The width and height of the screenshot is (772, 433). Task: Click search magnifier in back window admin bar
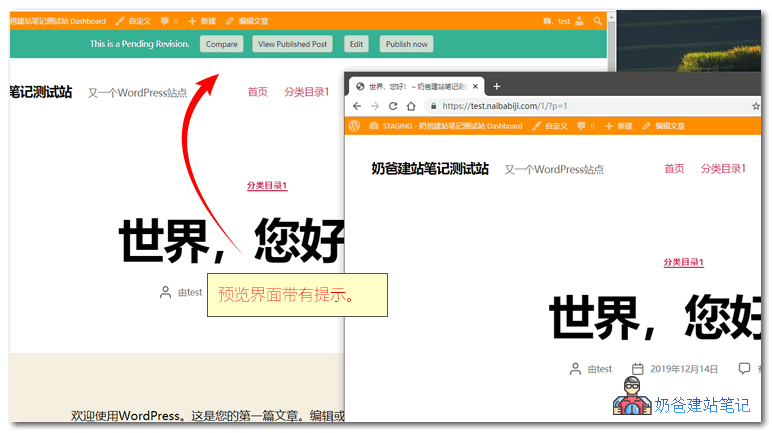pyautogui.click(x=598, y=21)
